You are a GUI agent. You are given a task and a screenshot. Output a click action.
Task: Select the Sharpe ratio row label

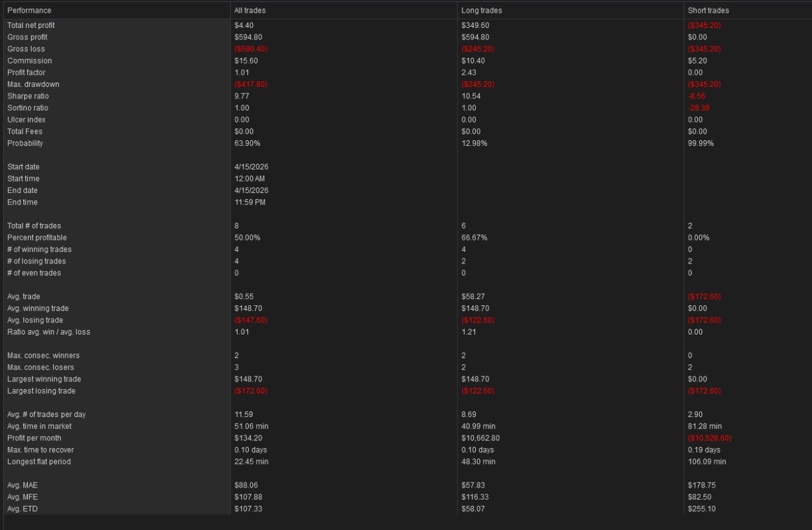tap(28, 96)
